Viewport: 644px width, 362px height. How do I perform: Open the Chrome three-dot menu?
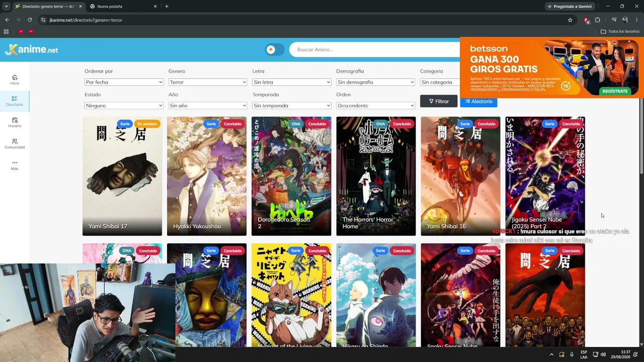(637, 20)
